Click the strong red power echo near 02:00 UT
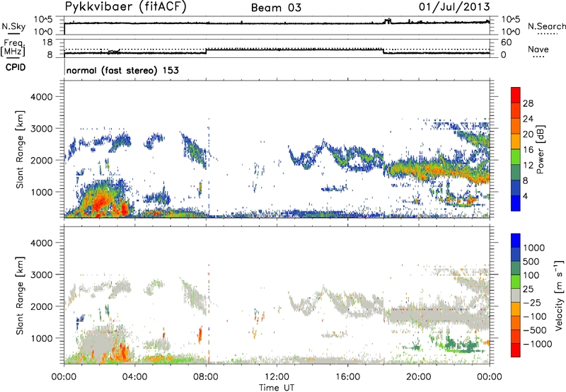The height and width of the screenshot is (392, 566). click(99, 202)
